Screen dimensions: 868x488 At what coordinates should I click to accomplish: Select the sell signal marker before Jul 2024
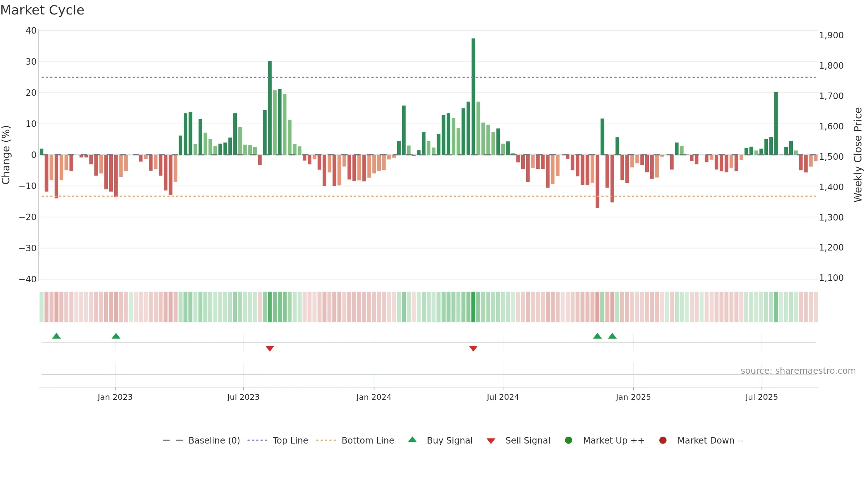[x=473, y=348]
